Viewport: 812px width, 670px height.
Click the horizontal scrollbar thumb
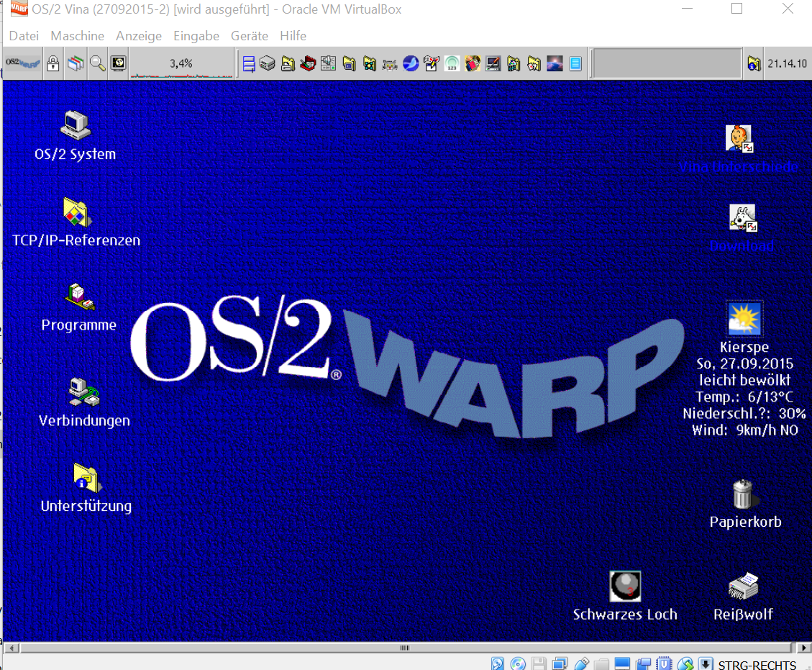pyautogui.click(x=405, y=648)
